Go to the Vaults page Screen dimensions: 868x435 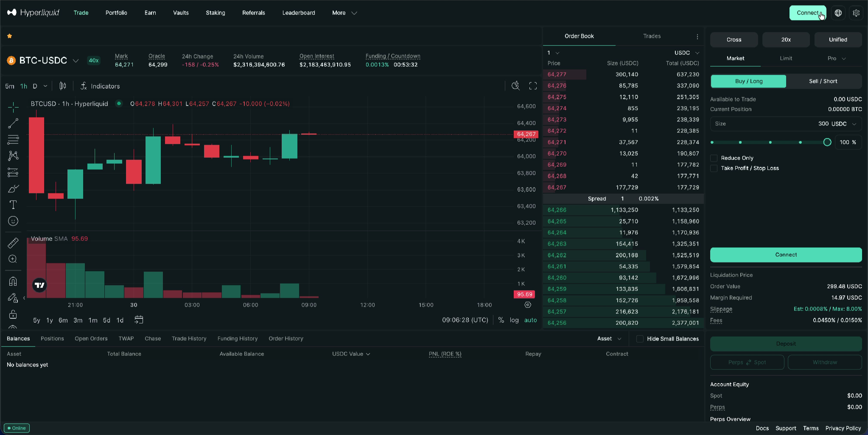[181, 13]
